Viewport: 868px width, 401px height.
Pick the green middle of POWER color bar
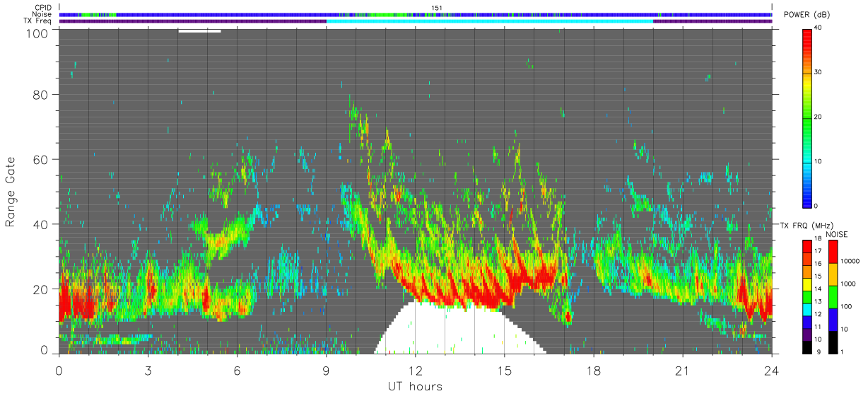click(x=807, y=117)
